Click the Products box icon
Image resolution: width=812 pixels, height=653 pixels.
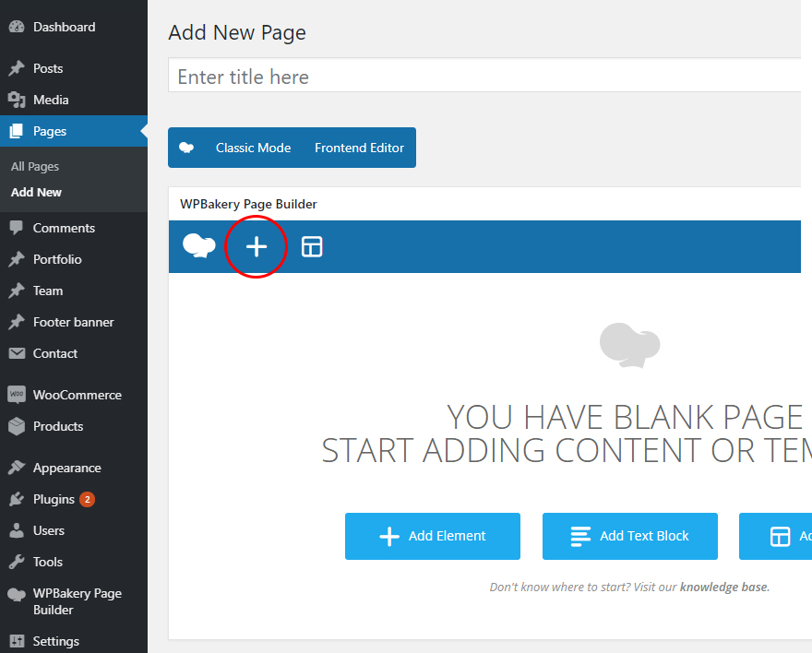point(17,426)
